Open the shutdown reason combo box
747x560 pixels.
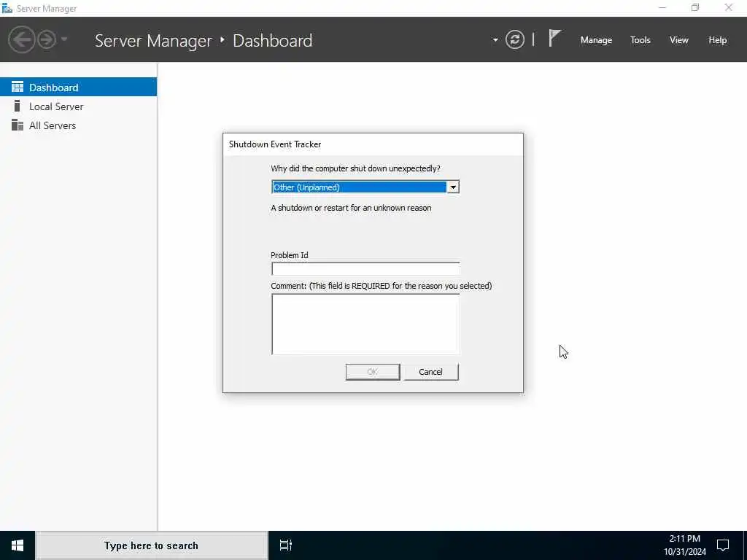pos(365,187)
